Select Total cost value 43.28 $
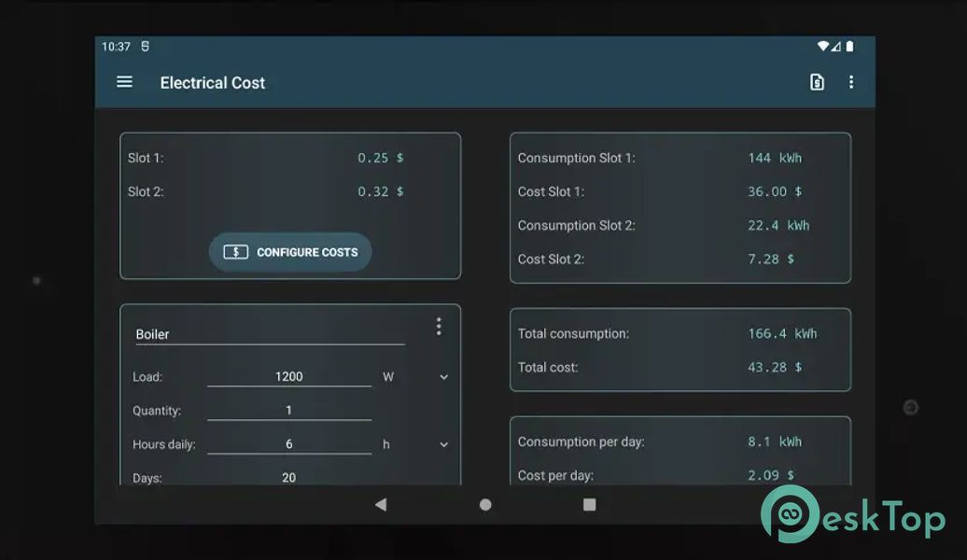This screenshot has height=560, width=967. pos(775,368)
